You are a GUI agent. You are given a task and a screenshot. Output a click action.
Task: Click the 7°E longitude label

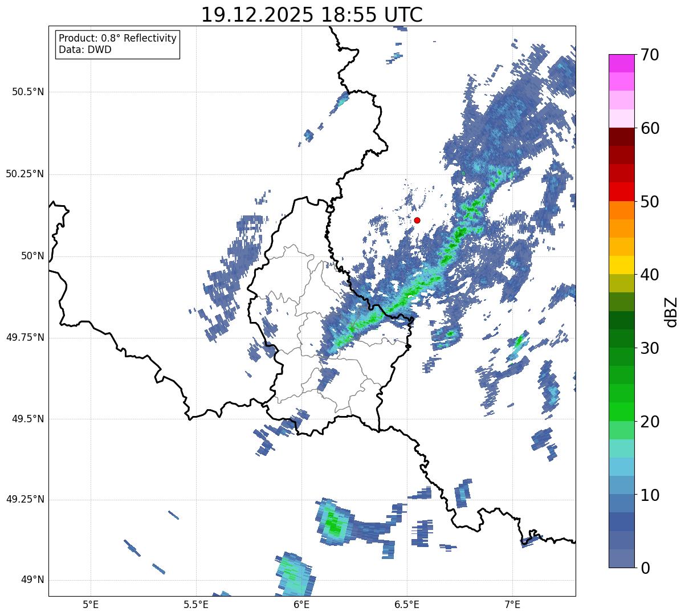click(512, 604)
